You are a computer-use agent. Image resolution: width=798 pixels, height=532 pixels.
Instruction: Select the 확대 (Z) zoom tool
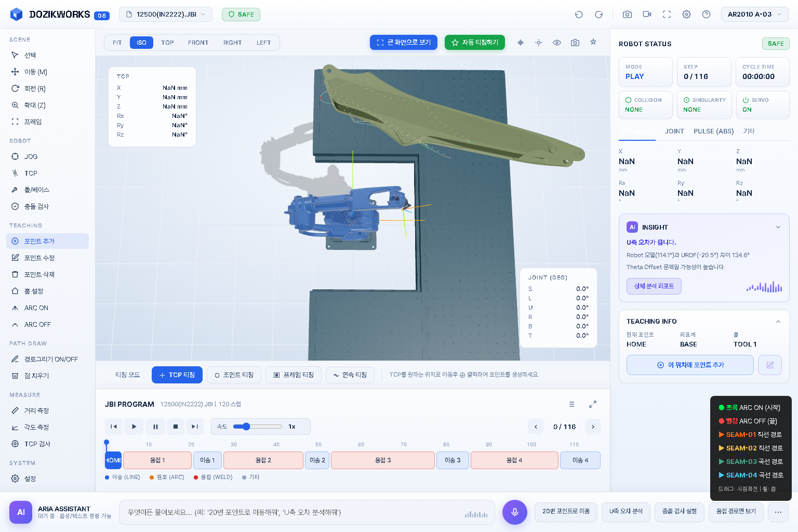pos(47,105)
